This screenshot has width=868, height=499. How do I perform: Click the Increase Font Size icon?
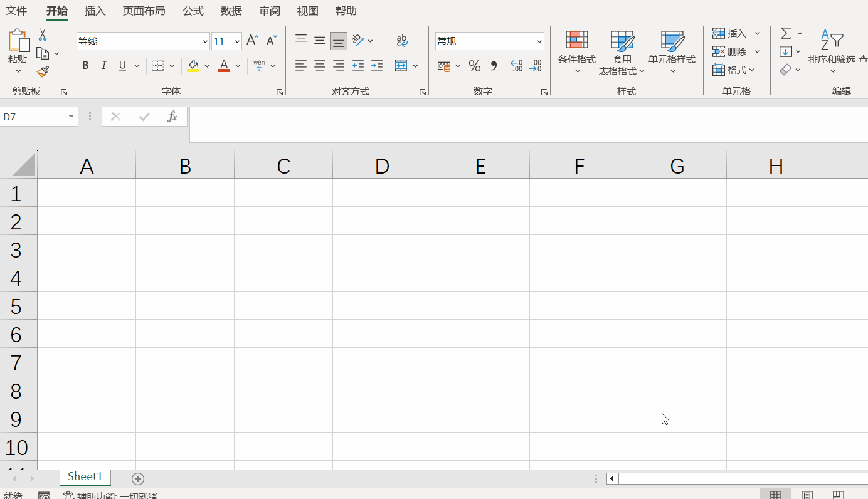click(252, 41)
